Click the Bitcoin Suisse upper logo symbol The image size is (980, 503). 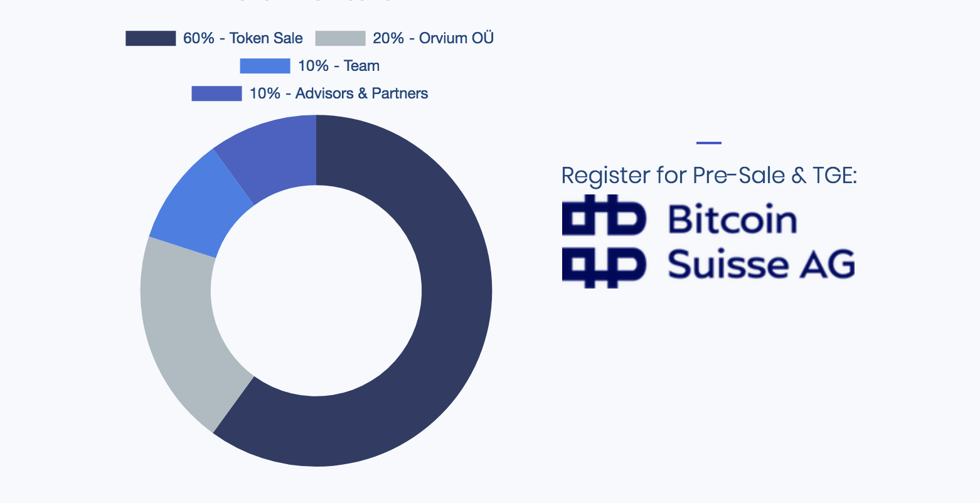coord(604,215)
